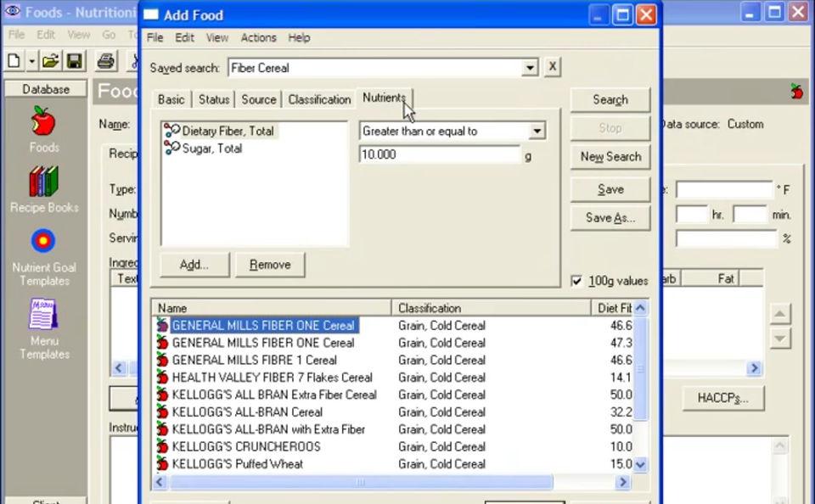The image size is (815, 504).
Task: Click Add Food title bar window icon
Action: pyautogui.click(x=151, y=14)
